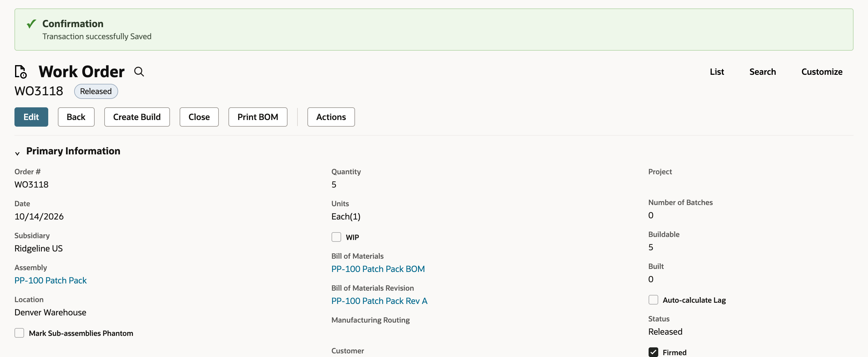Open the List view link

(717, 72)
